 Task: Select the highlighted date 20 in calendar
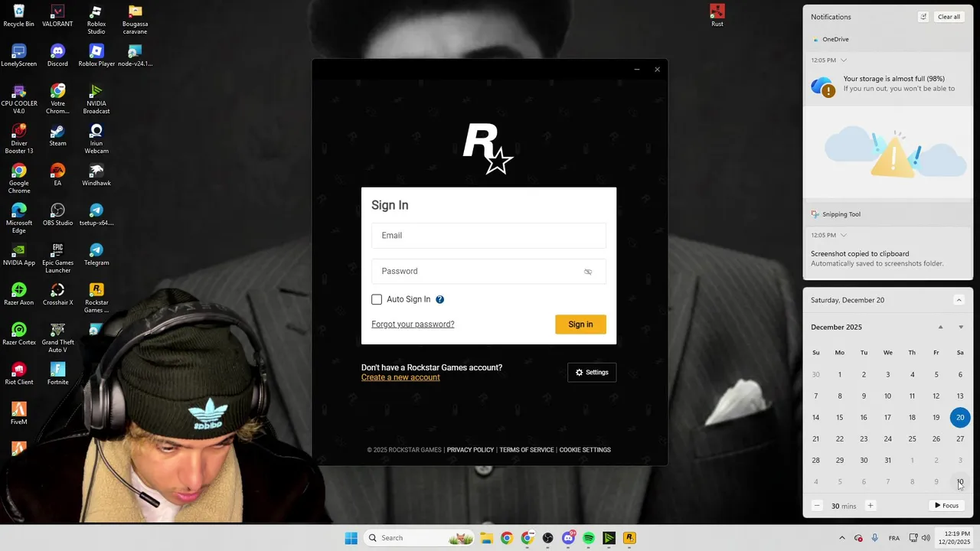(960, 417)
